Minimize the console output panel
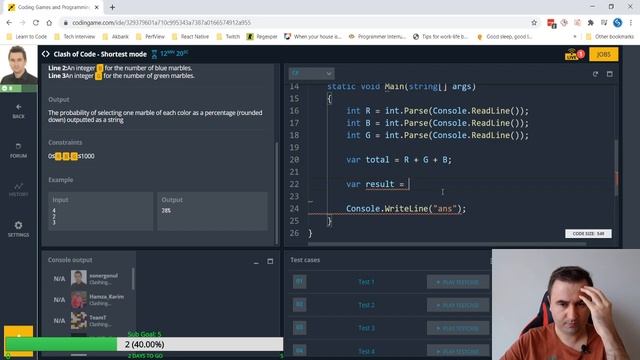Viewport: 640px width, 360px height. 256,262
